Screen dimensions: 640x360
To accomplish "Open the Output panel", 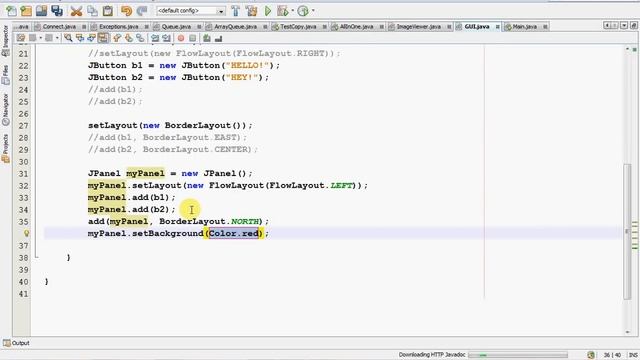I will 17,343.
